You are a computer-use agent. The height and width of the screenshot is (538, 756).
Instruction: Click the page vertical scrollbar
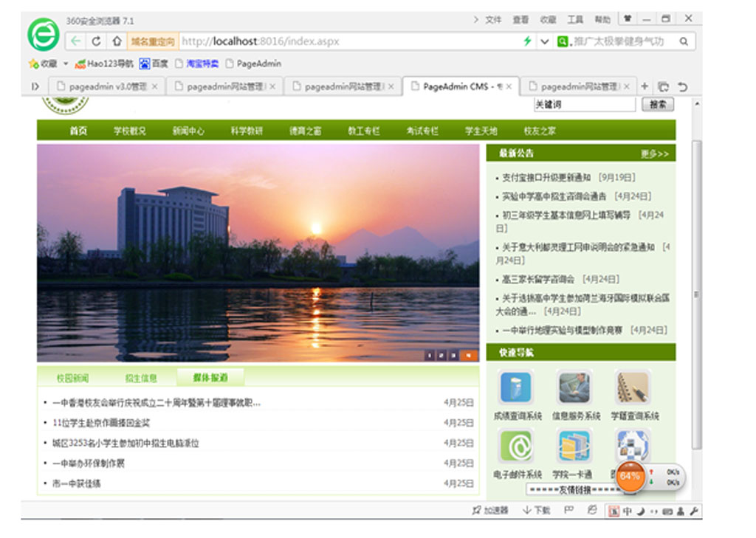tap(695, 295)
